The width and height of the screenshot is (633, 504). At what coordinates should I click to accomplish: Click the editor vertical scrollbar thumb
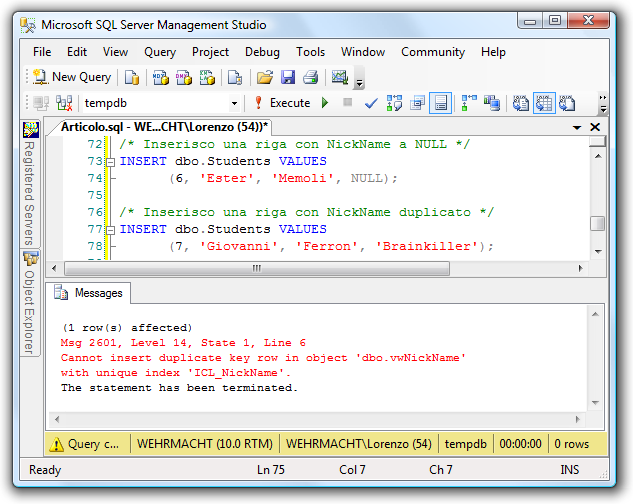click(x=598, y=223)
